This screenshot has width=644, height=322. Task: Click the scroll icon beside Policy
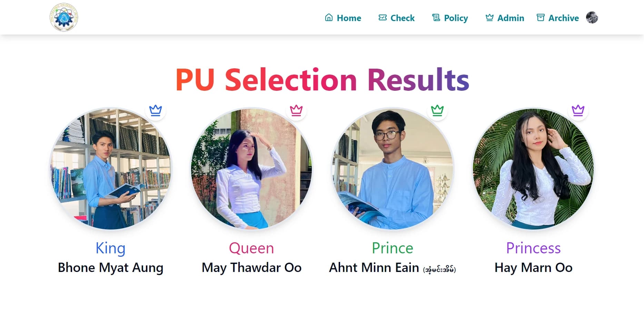tap(436, 18)
